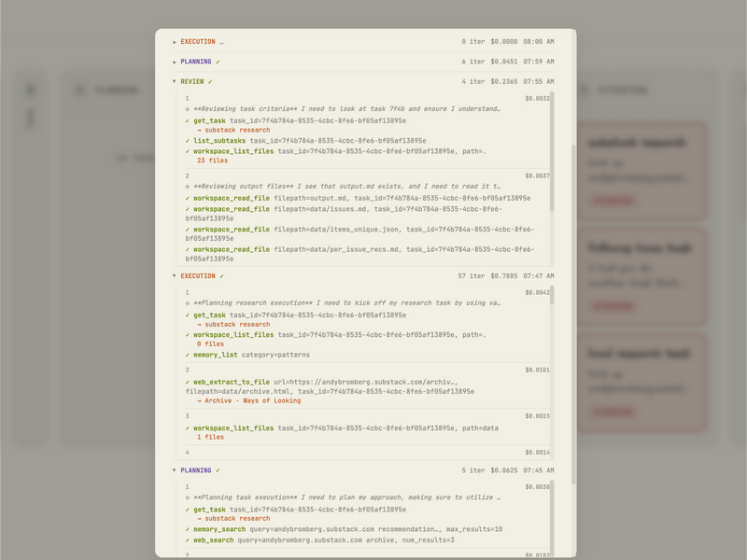Click the 07:47 AM timestamp on EXECUTION row
Screen dimensions: 747x560
click(x=538, y=276)
